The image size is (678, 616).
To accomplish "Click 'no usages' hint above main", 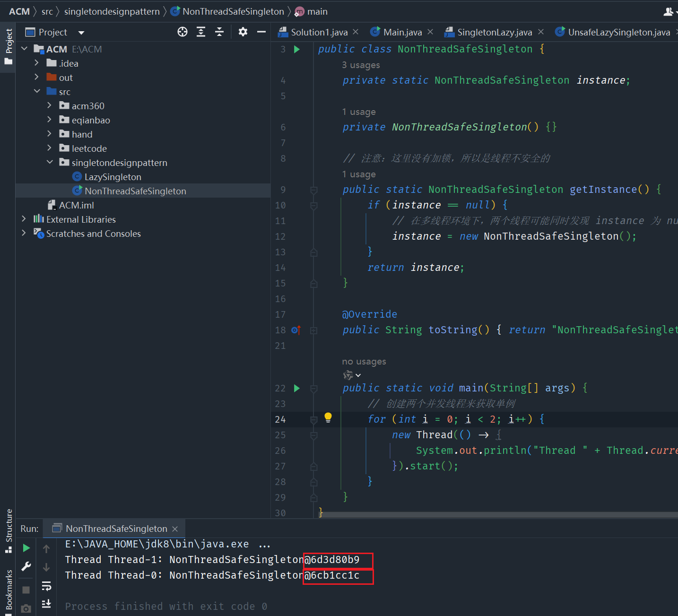I will point(364,362).
